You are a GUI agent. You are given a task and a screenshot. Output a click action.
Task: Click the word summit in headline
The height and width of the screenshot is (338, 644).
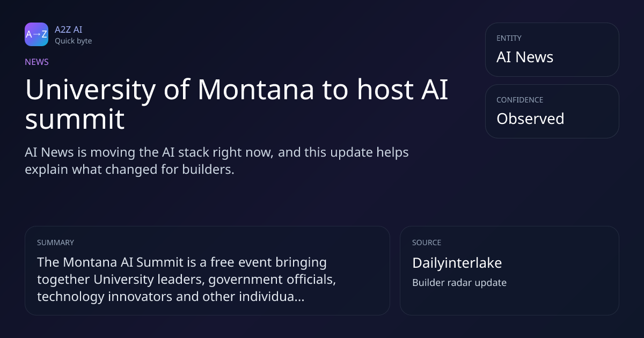click(75, 120)
